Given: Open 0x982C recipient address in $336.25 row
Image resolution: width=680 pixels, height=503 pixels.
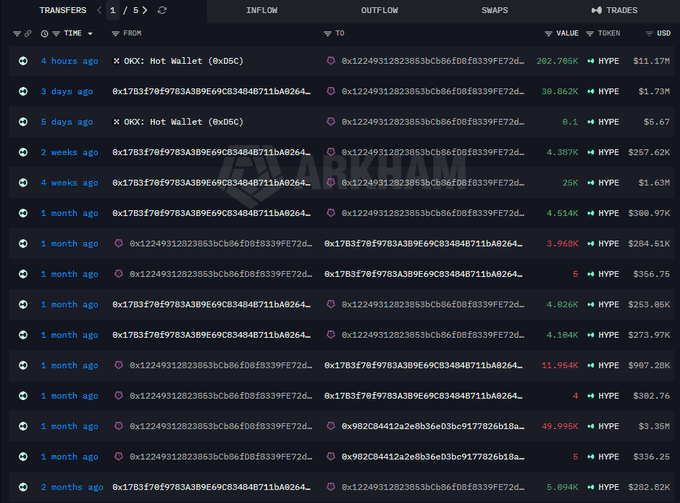Looking at the screenshot, I should click(x=432, y=457).
